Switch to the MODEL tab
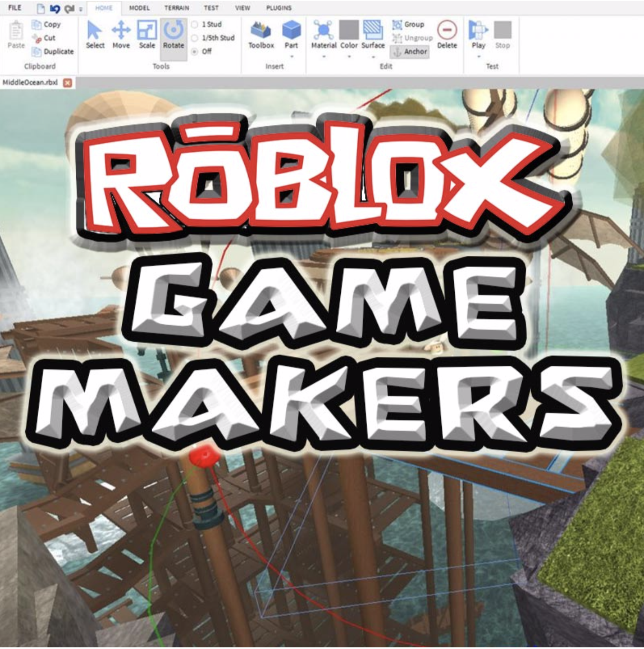This screenshot has height=649, width=644. (x=139, y=8)
